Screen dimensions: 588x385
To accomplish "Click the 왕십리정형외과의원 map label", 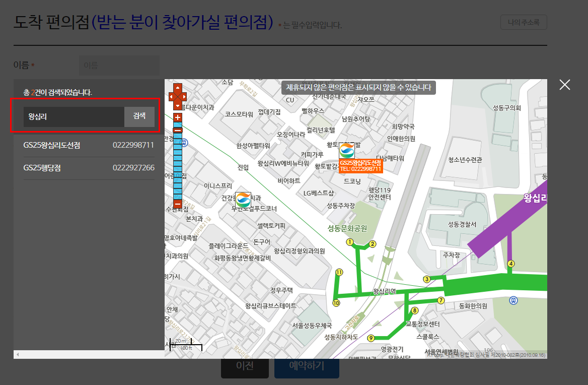I will 299,251.
